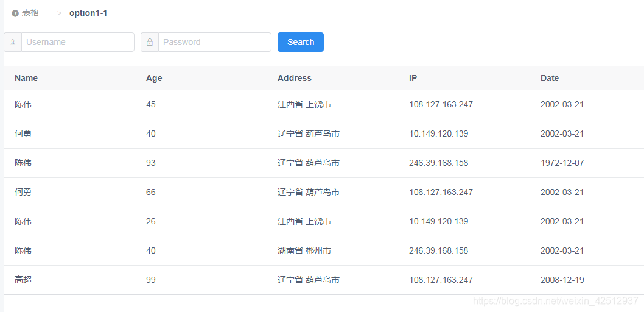Click the date 2008-12-19 cell
This screenshot has width=644, height=312.
pyautogui.click(x=562, y=280)
